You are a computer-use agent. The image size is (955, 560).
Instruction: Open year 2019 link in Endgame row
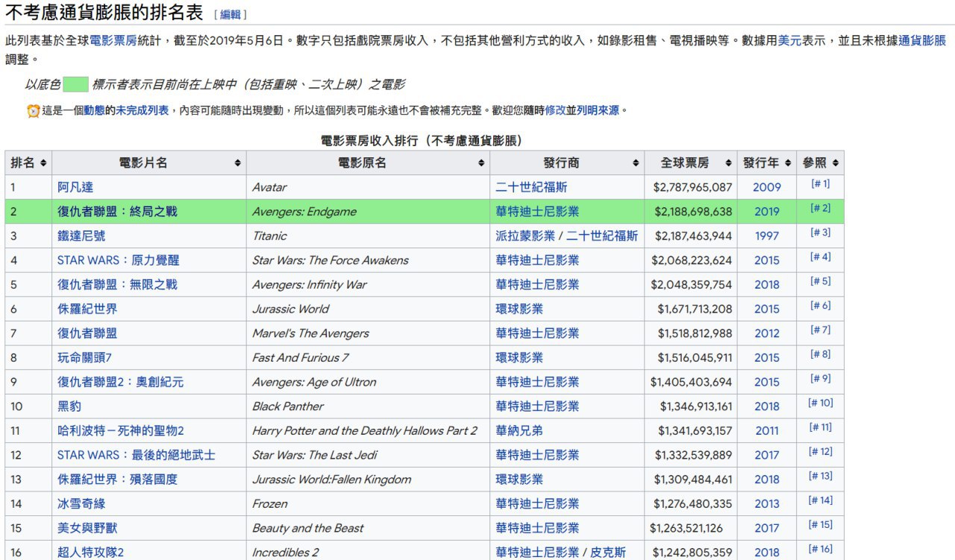click(766, 212)
